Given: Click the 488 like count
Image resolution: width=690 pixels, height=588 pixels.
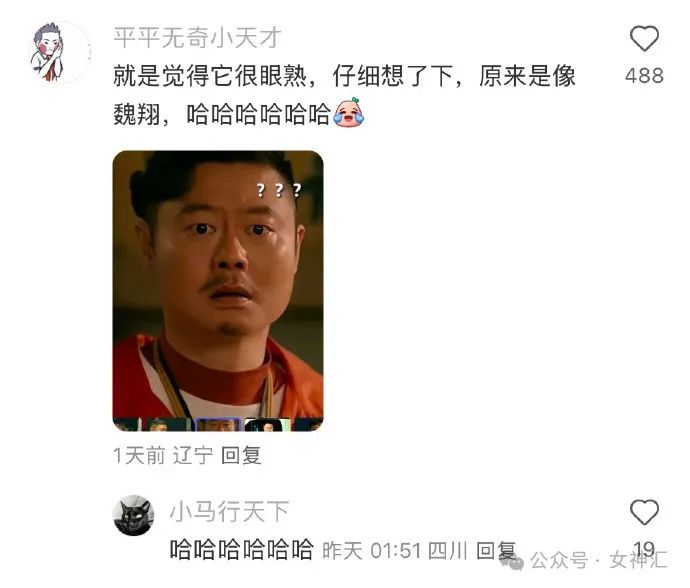Looking at the screenshot, I should tap(644, 76).
